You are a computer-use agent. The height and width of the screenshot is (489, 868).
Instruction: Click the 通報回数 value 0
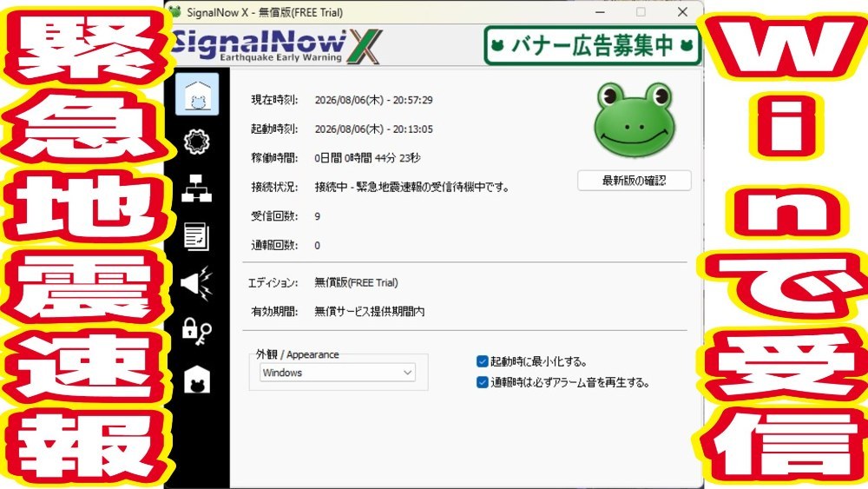[x=317, y=245]
